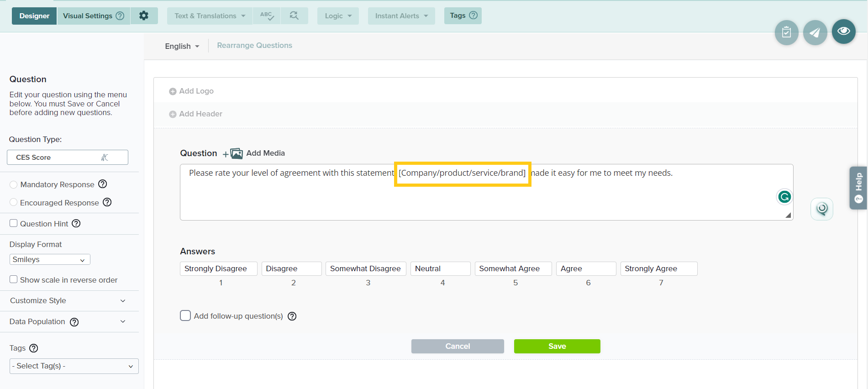This screenshot has height=389, width=868.
Task: Open the Smileys display format dropdown
Action: coord(49,259)
